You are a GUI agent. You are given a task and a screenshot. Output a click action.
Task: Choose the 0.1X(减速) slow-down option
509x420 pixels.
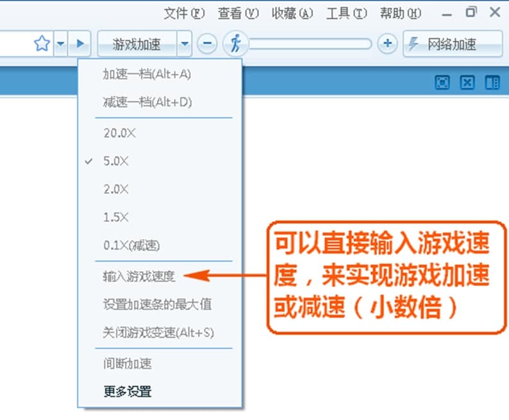tap(131, 245)
